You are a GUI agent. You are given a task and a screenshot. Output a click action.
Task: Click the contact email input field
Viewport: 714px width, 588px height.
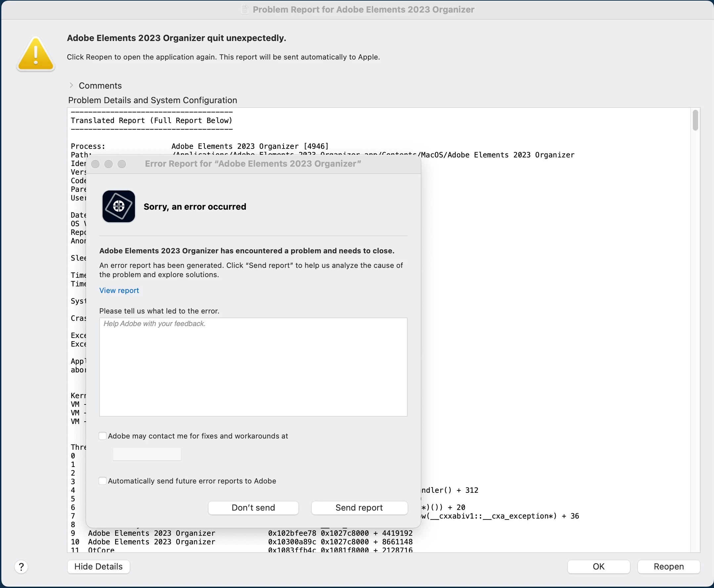147,454
